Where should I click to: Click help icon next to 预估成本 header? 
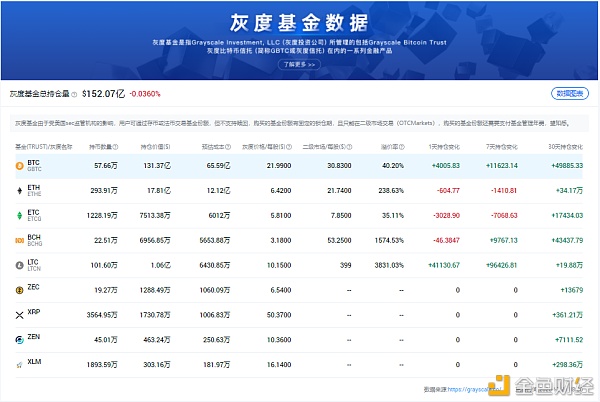228,147
